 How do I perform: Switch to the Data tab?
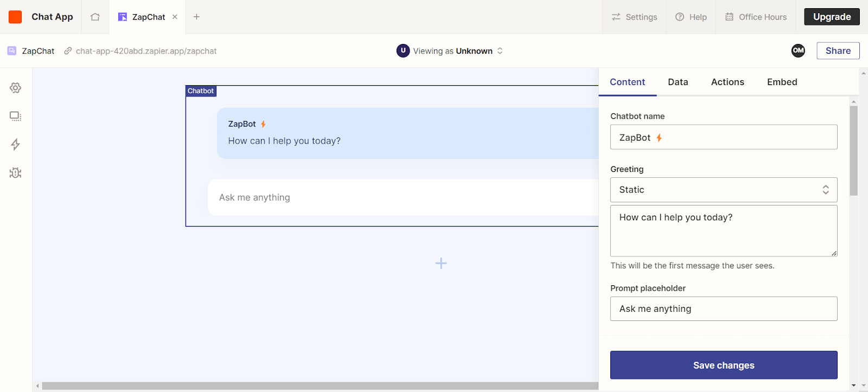[678, 82]
